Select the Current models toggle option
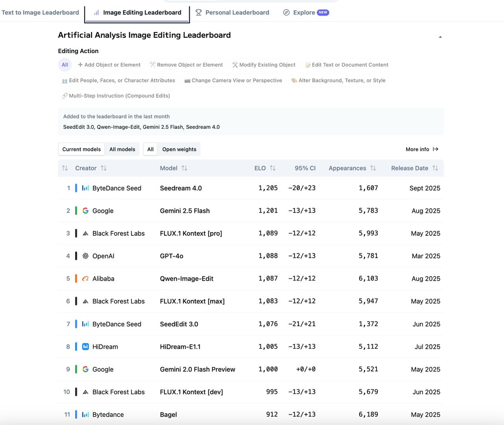Screen dimensions: 504x425 [x=82, y=149]
